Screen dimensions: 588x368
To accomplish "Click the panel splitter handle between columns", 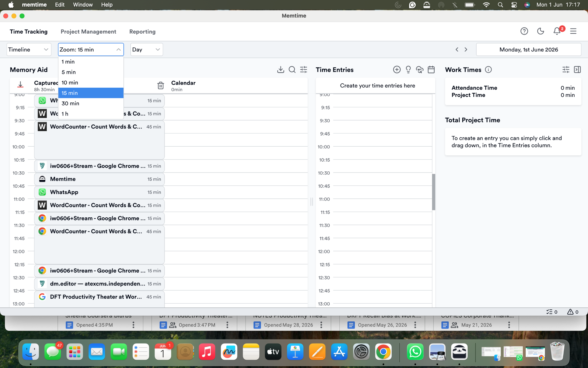I will tap(312, 202).
